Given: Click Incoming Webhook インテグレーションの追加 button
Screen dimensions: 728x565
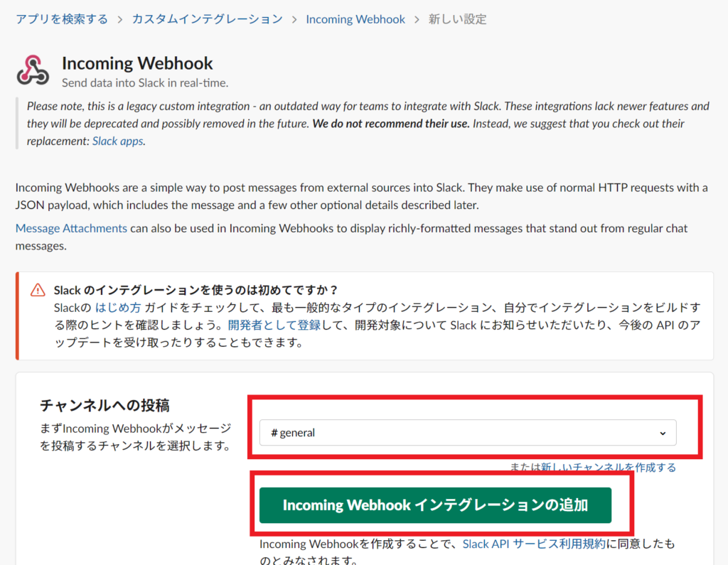Looking at the screenshot, I should point(435,505).
